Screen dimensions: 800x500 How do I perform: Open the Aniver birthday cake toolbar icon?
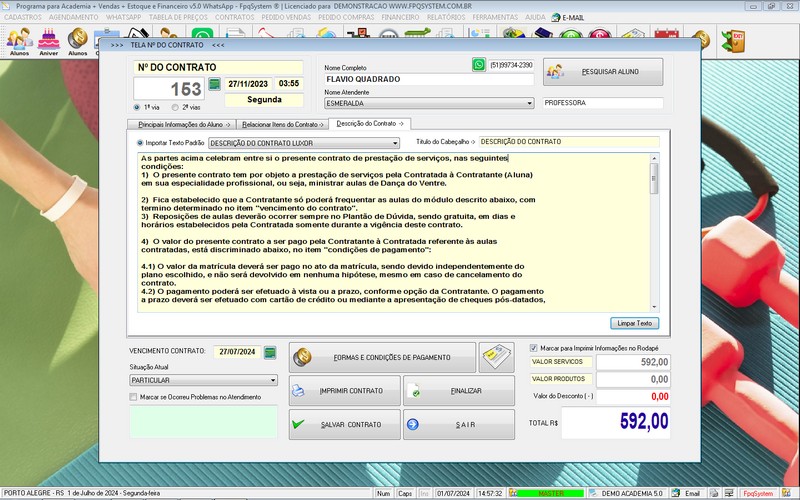pyautogui.click(x=48, y=40)
